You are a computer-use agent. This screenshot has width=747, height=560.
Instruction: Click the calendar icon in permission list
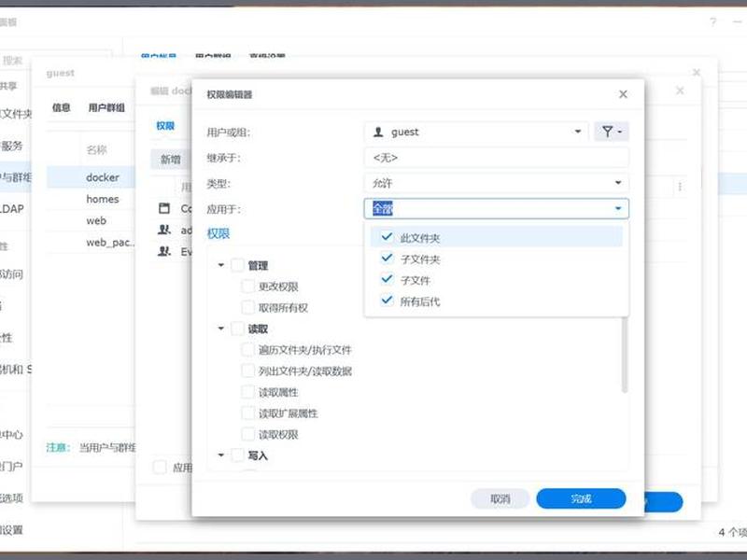[164, 208]
